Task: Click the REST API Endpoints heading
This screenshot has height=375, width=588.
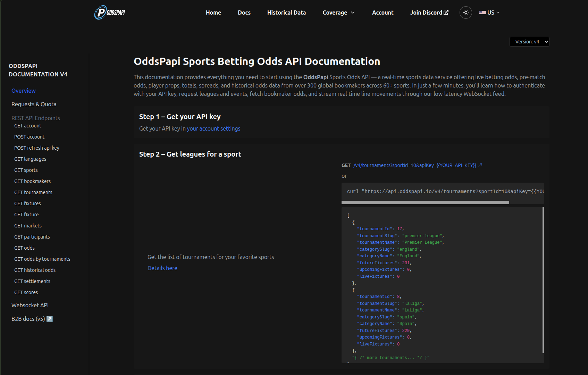Action: (x=36, y=118)
